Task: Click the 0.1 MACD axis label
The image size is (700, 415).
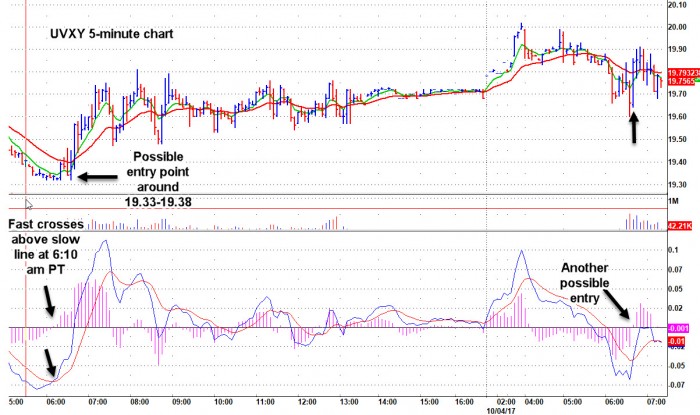Action: (672, 250)
